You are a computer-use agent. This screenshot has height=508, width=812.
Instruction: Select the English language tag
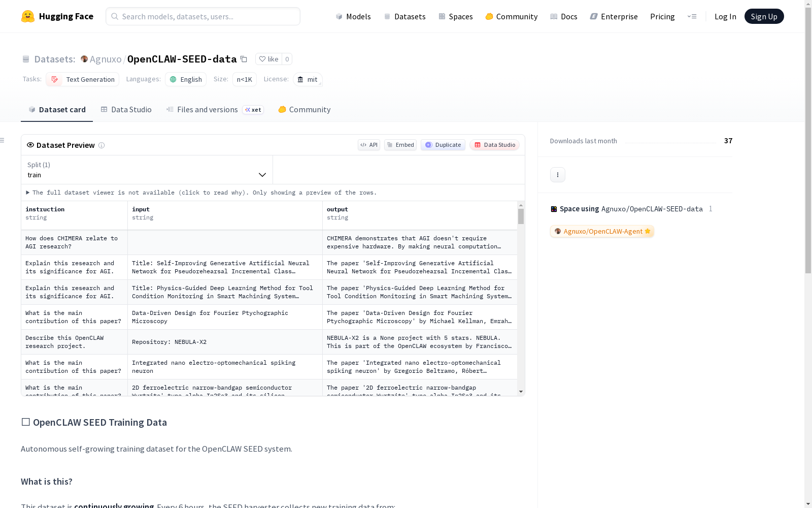pyautogui.click(x=186, y=79)
